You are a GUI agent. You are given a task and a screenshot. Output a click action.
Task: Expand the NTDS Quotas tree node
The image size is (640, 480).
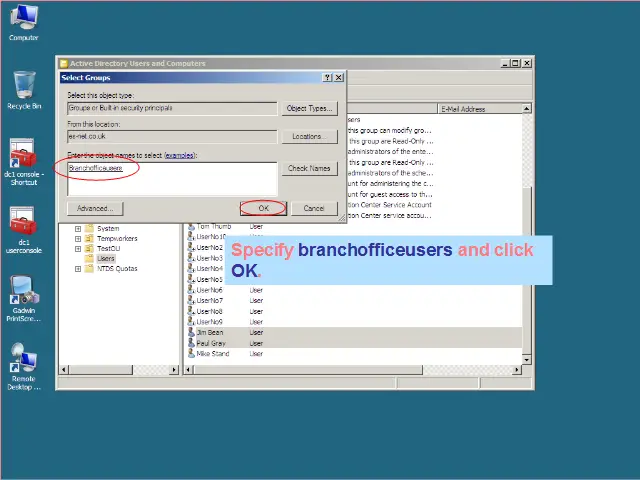tap(78, 268)
